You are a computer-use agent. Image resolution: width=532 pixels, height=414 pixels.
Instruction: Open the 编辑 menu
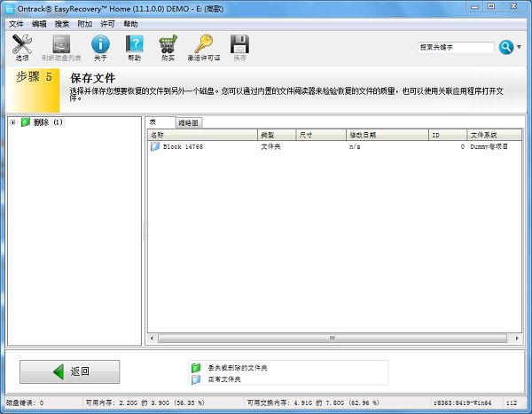[39, 24]
